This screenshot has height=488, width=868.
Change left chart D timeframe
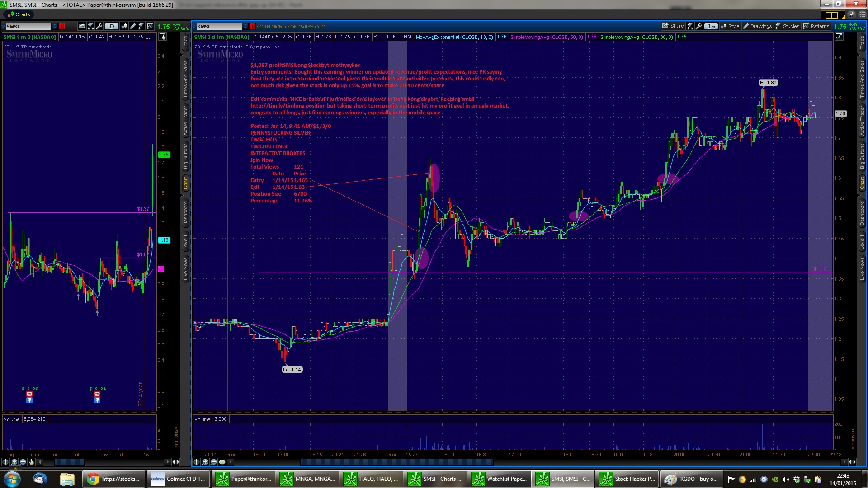(x=112, y=26)
